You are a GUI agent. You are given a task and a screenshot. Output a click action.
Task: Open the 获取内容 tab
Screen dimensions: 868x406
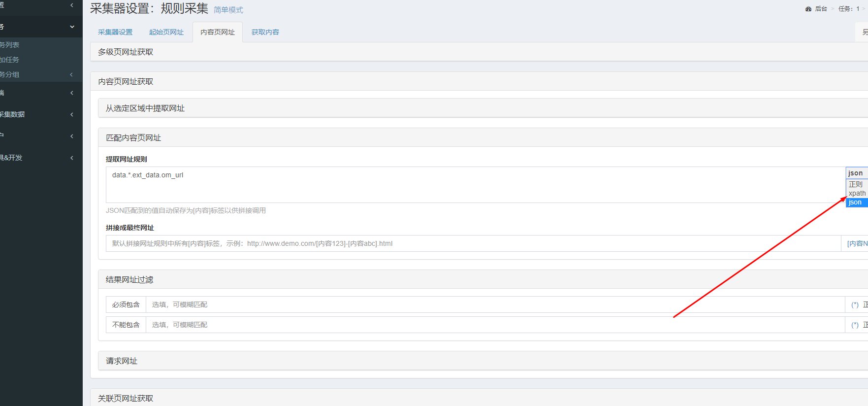click(265, 32)
